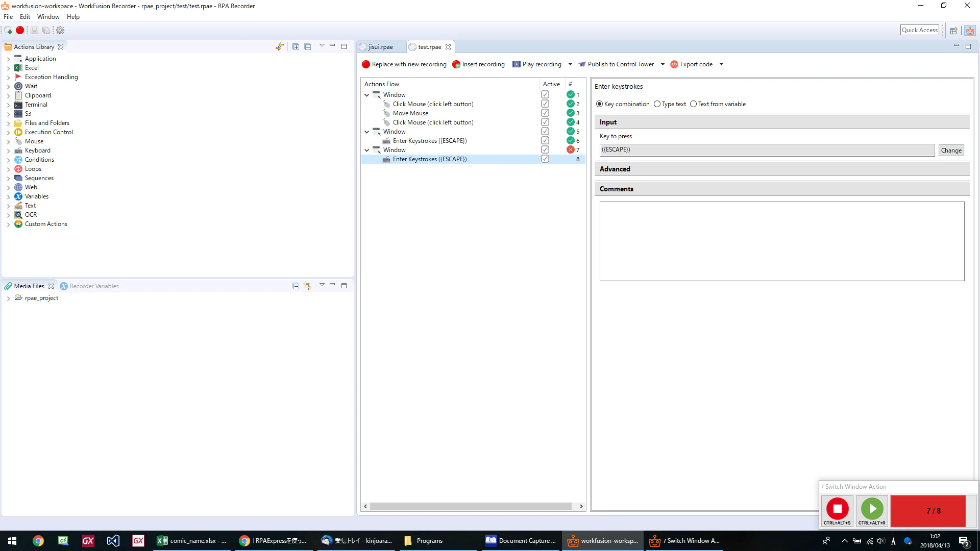Open the Help menu
The image size is (980, 551).
(x=73, y=17)
